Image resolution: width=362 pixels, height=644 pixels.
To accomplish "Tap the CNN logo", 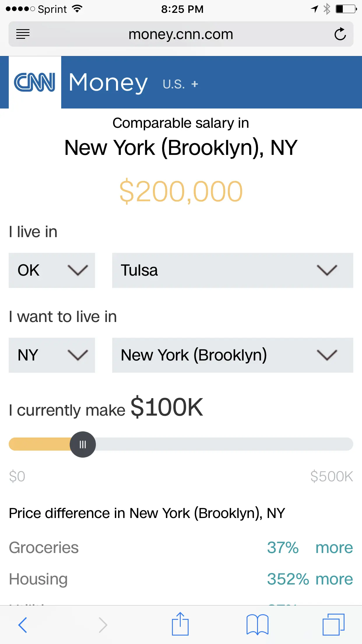I will coord(35,82).
